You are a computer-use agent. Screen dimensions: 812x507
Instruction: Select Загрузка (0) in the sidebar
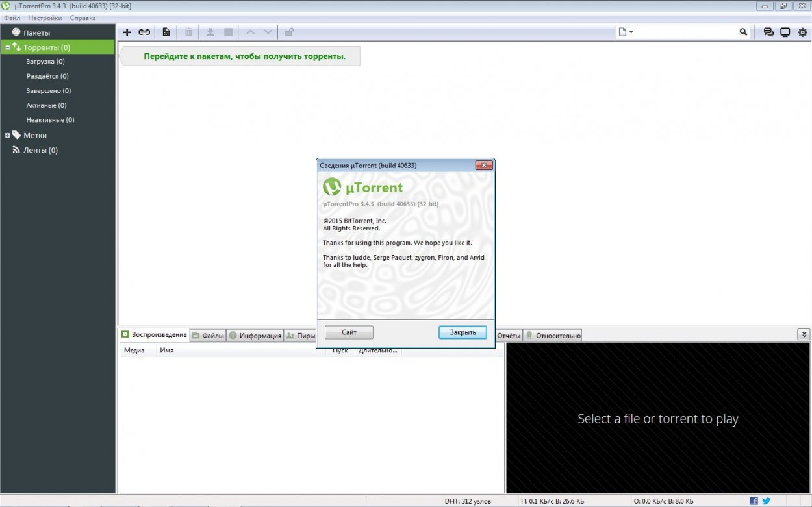coord(45,62)
